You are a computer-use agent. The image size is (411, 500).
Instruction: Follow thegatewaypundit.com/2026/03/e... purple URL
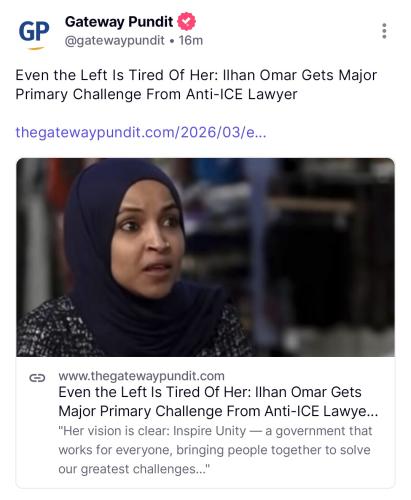[x=141, y=132]
